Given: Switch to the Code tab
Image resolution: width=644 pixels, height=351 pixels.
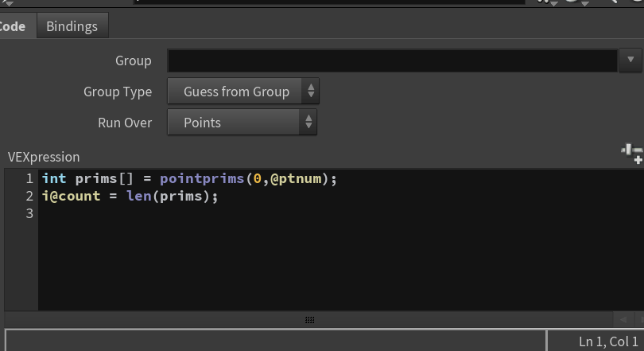Looking at the screenshot, I should click(14, 26).
